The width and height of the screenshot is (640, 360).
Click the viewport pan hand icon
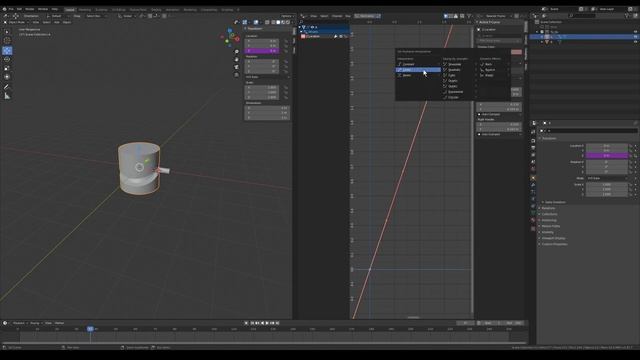236,60
